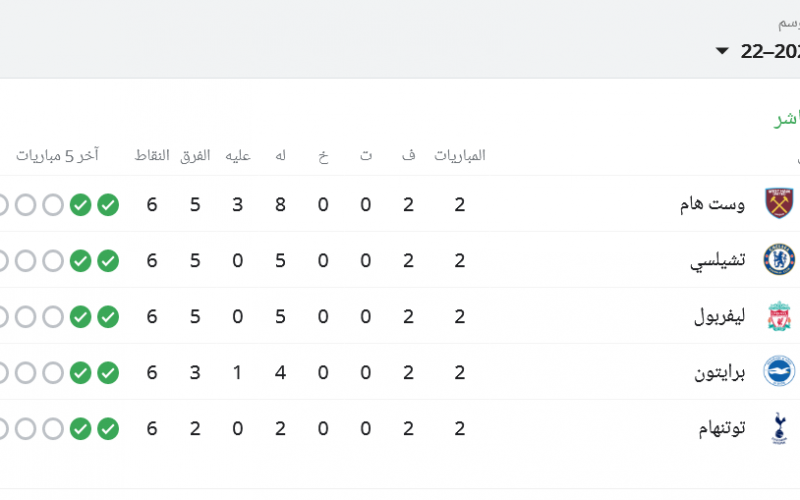
Task: Open the West Ham team row
Action: tap(400, 204)
